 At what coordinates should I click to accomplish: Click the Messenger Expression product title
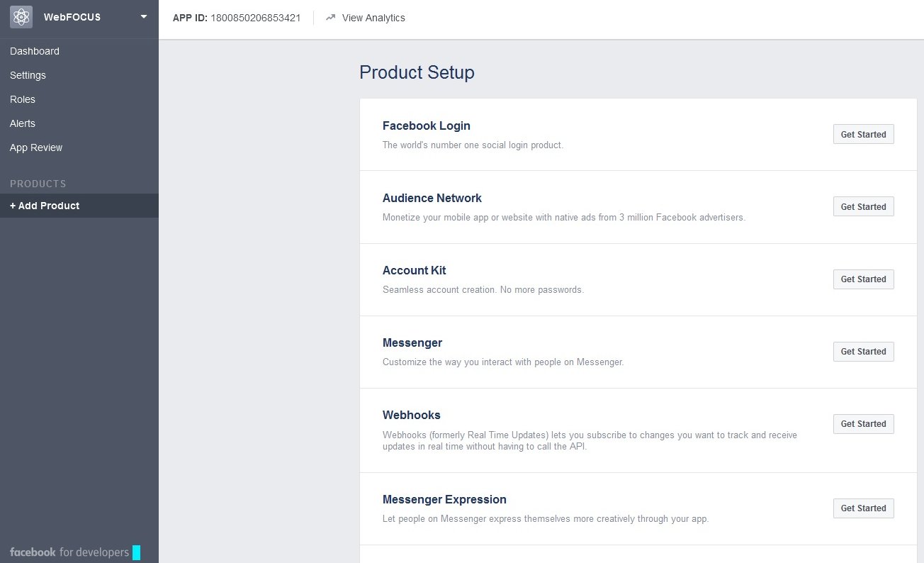[444, 499]
